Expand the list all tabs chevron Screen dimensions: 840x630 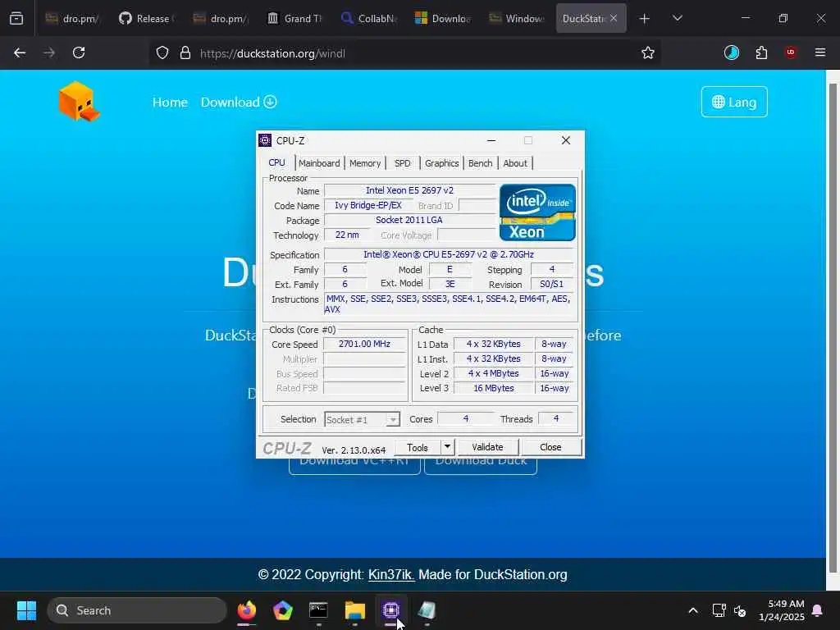pos(677,19)
